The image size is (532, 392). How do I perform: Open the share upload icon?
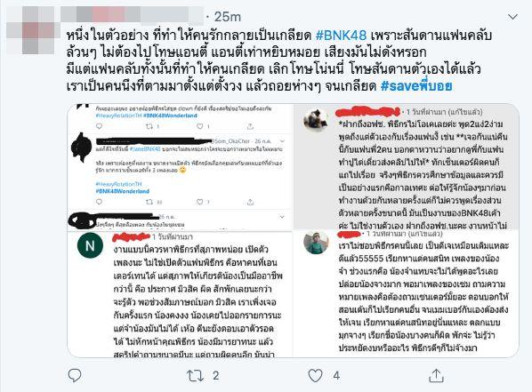[x=436, y=375]
